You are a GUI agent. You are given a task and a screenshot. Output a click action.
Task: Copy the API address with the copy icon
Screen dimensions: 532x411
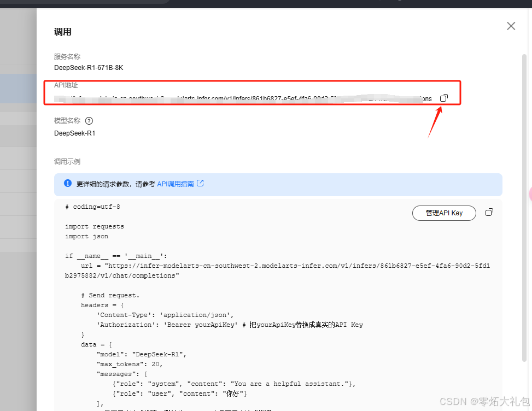tap(444, 98)
